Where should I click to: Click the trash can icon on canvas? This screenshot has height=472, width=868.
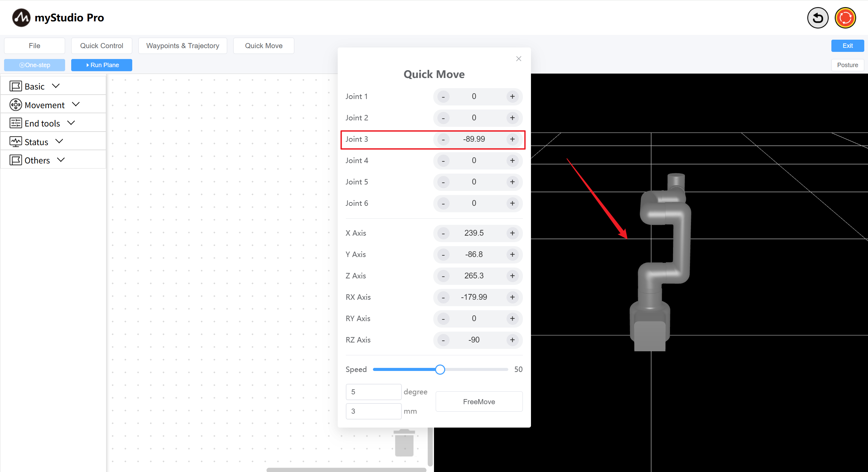[404, 443]
